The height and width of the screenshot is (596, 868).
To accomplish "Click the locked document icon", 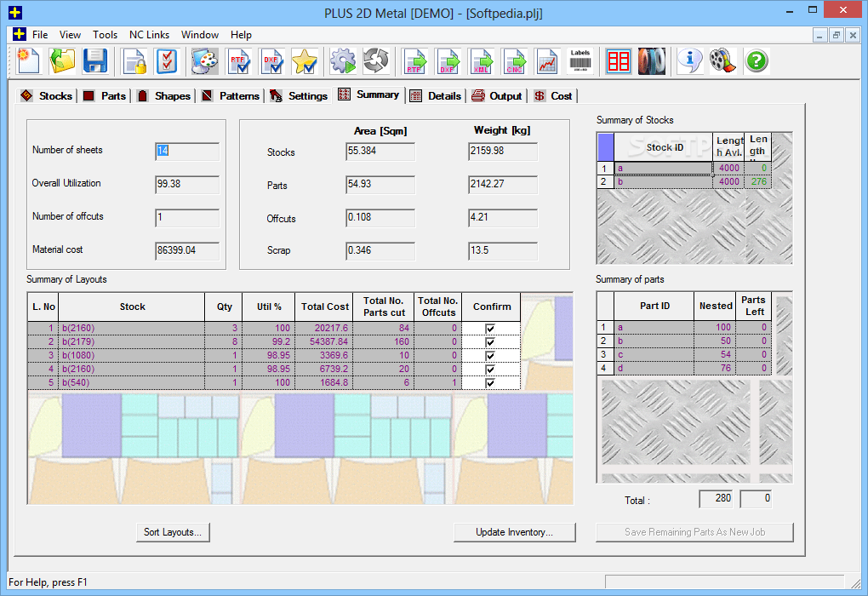I will [x=134, y=61].
